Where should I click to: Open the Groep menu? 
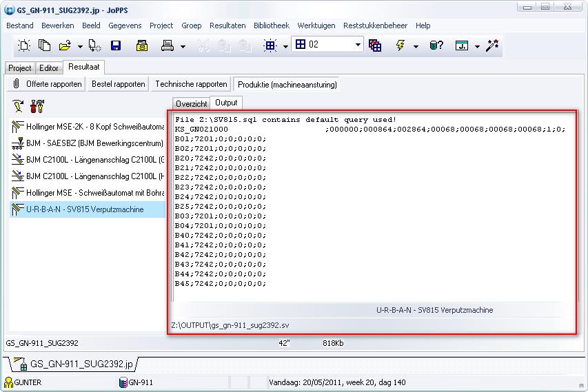tap(191, 25)
